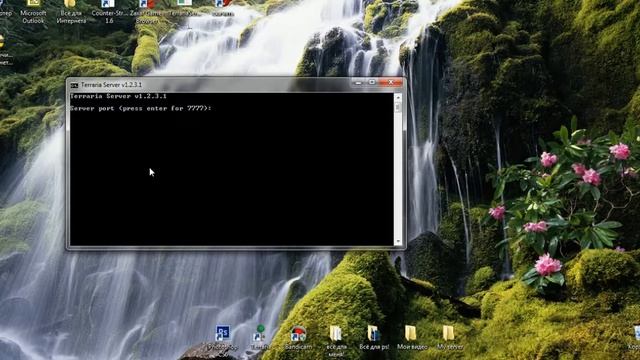640x360 pixels.
Task: Open the My server folder
Action: coord(450,338)
